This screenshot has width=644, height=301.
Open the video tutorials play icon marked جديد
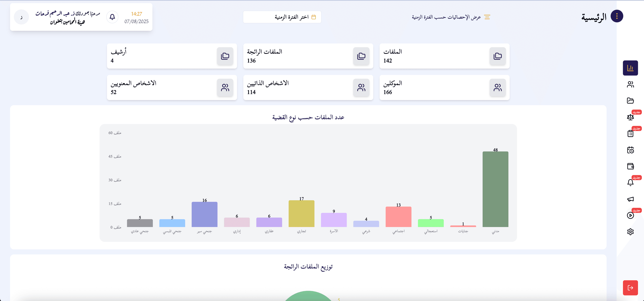631,215
